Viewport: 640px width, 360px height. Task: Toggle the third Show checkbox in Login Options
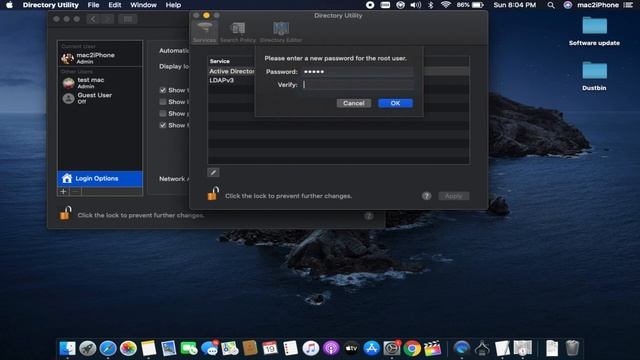point(163,113)
